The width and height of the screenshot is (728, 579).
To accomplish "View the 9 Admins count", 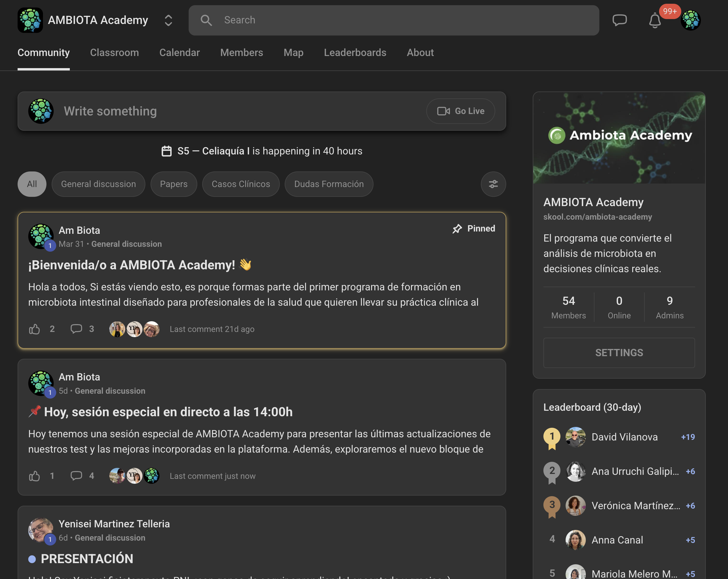I will click(669, 307).
